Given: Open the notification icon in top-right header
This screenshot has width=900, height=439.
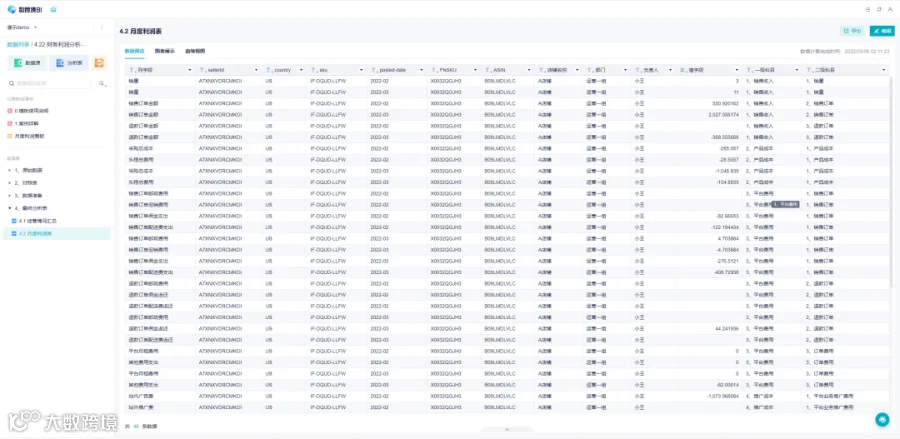Looking at the screenshot, I should 879,10.
